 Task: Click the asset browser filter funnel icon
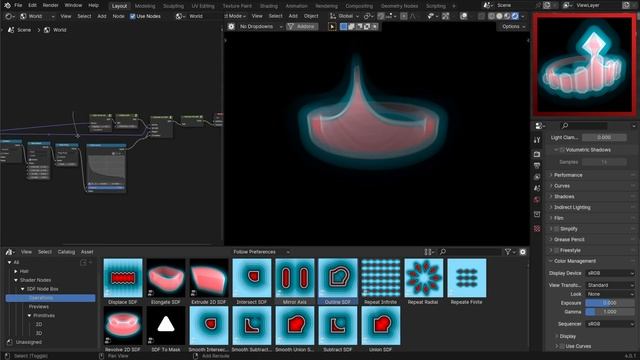coord(508,252)
